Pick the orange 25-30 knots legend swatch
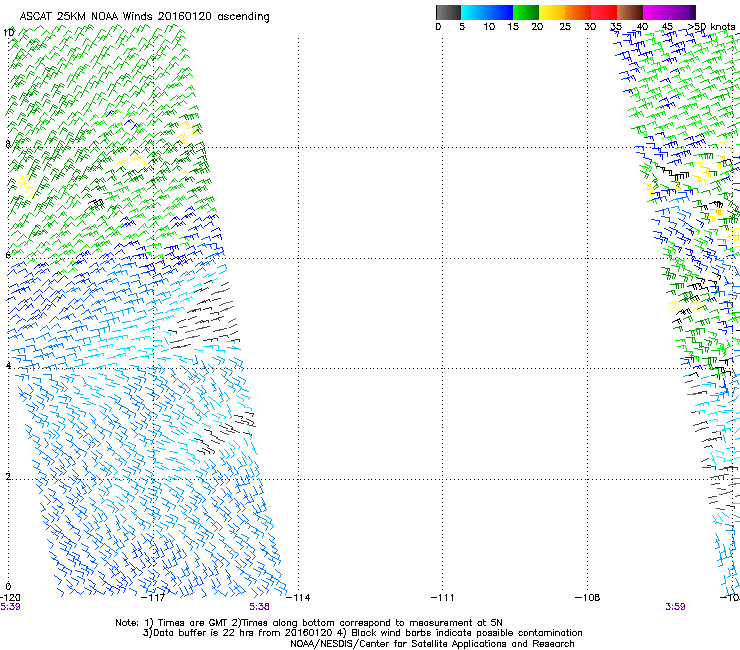740x650 pixels. point(578,12)
